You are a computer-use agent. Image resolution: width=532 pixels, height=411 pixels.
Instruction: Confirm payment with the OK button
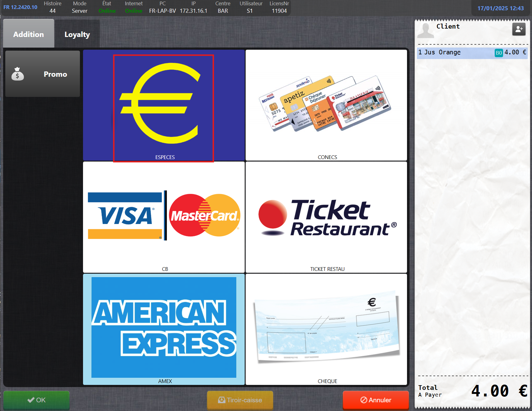pos(36,400)
